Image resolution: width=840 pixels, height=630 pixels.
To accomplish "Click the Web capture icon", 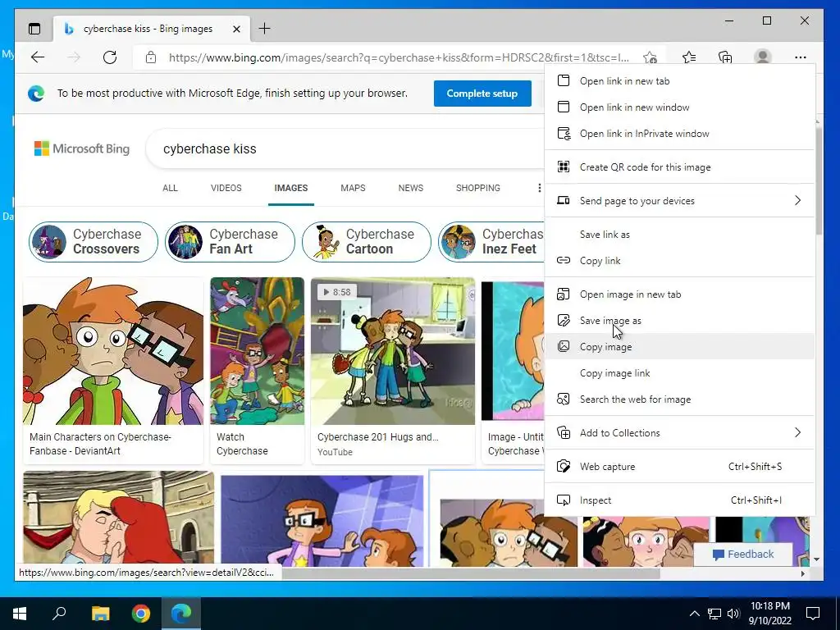I will point(563,466).
